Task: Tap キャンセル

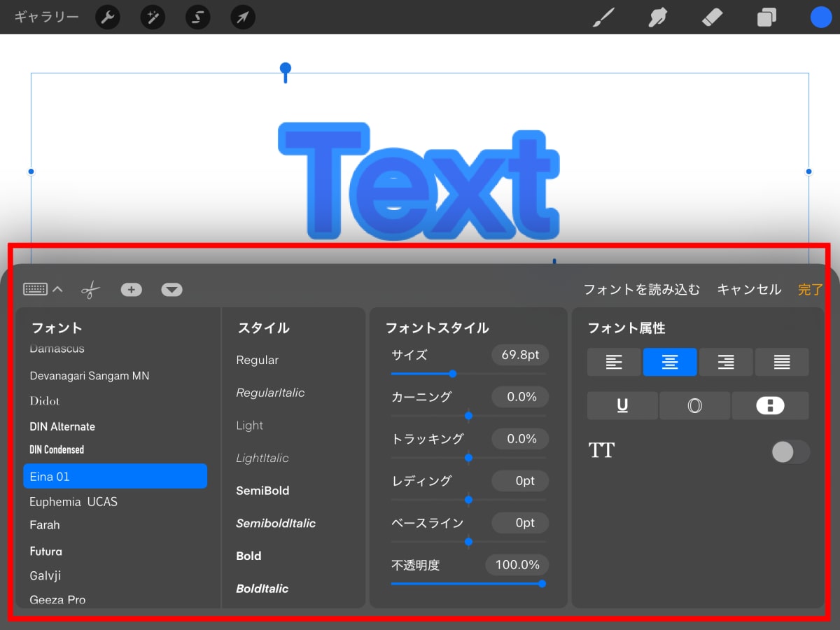Action: [749, 289]
